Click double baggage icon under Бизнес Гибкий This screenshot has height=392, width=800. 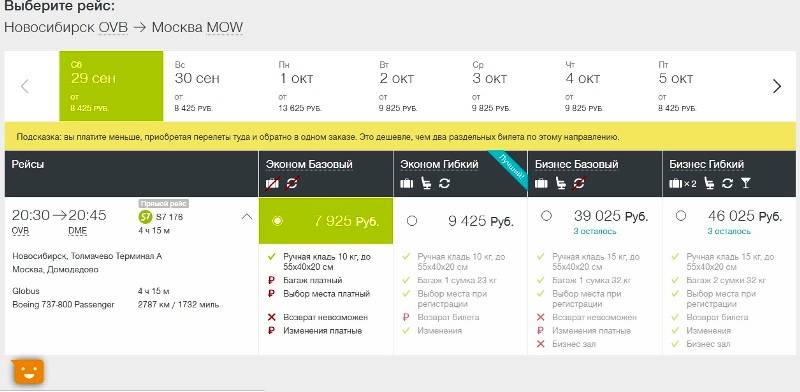pos(683,183)
